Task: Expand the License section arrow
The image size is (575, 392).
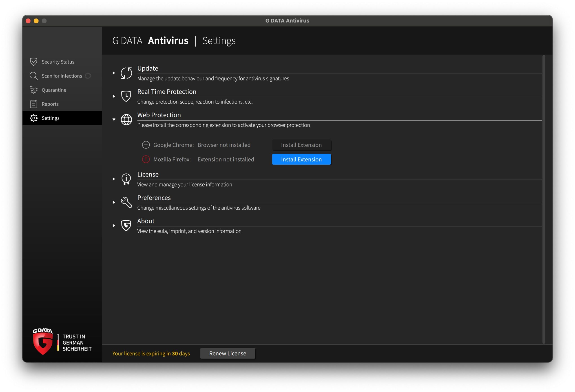Action: [114, 179]
